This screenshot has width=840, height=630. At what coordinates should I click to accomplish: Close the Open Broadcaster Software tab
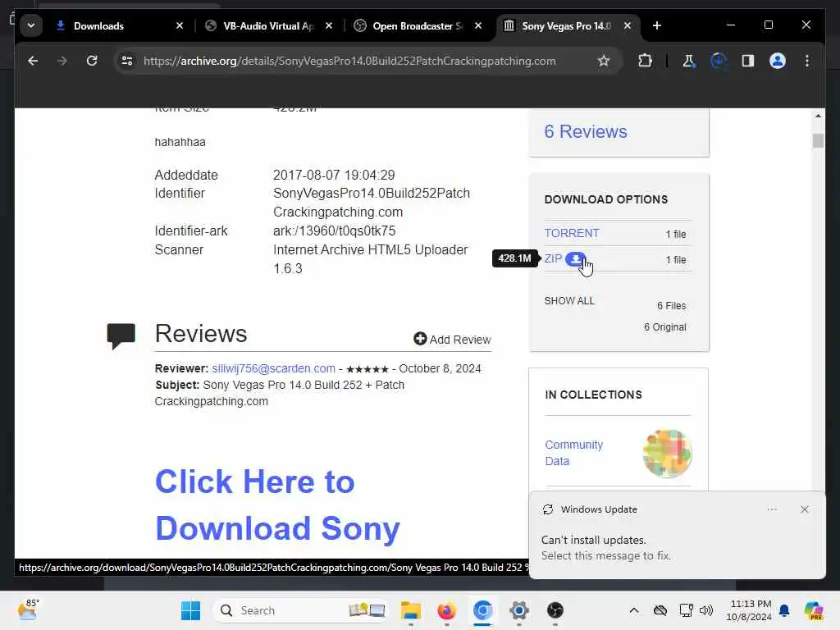[478, 25]
